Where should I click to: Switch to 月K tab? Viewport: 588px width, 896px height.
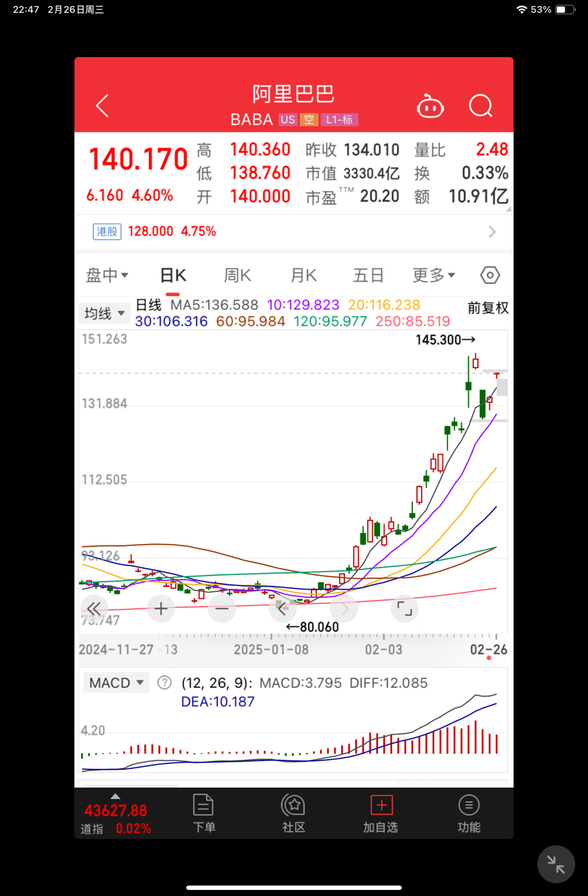coord(303,275)
